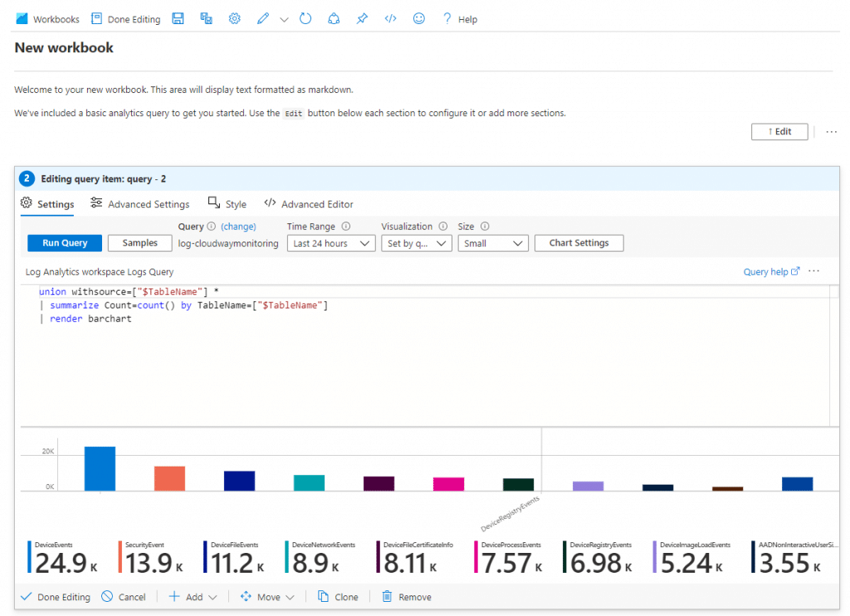This screenshot has height=616, width=850.
Task: Open workbook settings gear icon
Action: tap(234, 19)
